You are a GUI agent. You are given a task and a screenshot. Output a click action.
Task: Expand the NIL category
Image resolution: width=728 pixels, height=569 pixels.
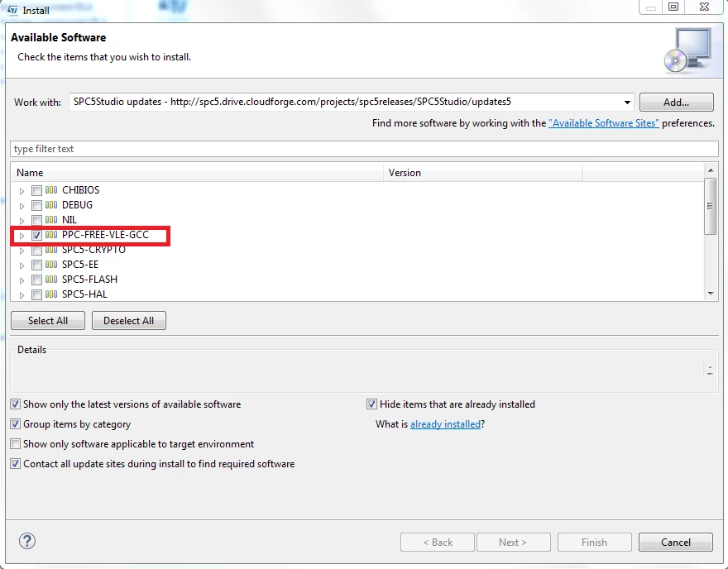click(22, 221)
